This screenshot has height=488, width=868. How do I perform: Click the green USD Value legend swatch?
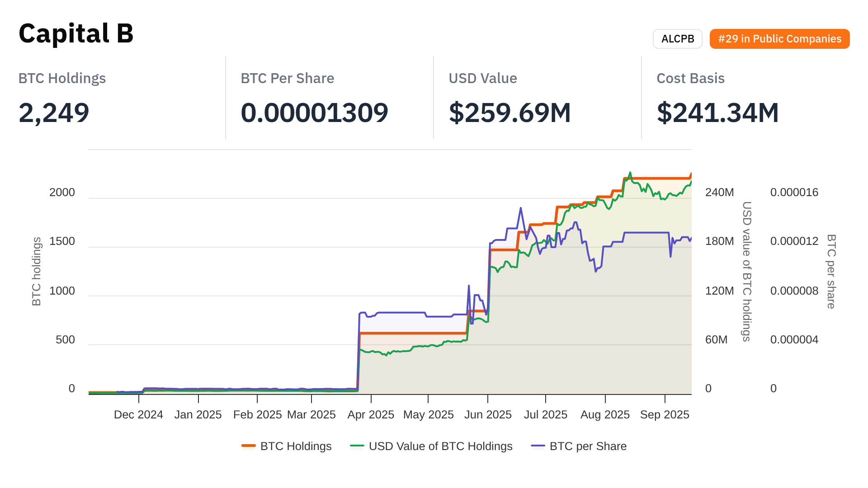(x=357, y=446)
